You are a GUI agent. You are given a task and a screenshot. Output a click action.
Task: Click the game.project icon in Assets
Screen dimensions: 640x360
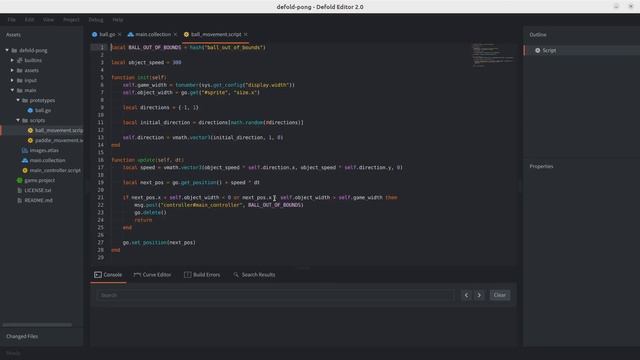[20, 180]
